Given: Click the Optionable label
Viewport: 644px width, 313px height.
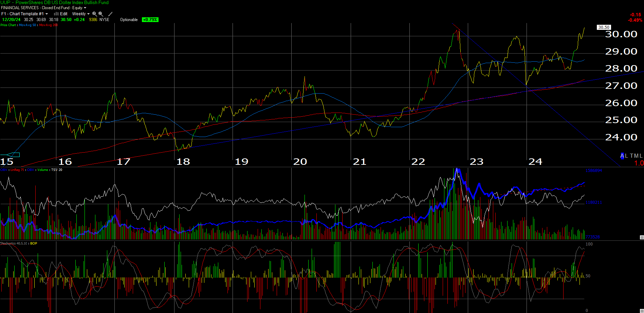Looking at the screenshot, I should pos(129,20).
